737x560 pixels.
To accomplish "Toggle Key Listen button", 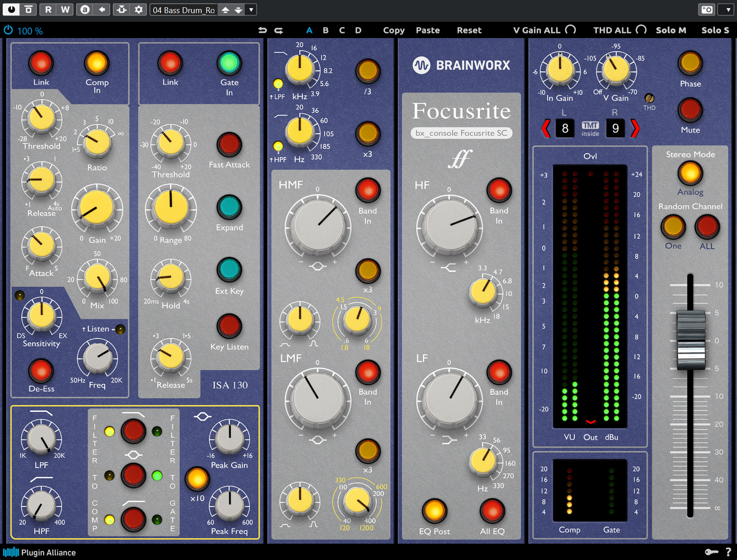I will [x=229, y=326].
